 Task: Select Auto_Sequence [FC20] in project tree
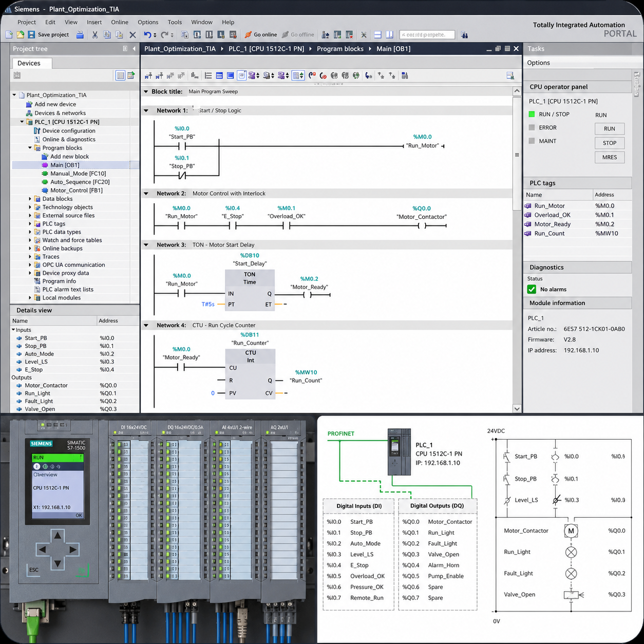tap(80, 182)
